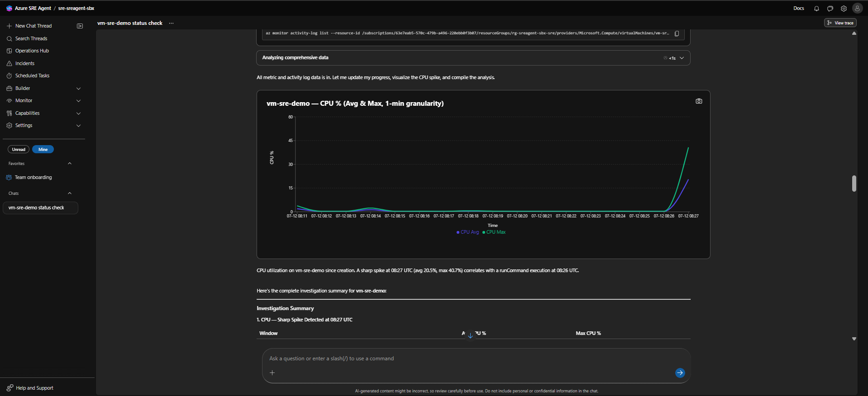Click the Azure SRE Agent logo icon

tap(9, 8)
